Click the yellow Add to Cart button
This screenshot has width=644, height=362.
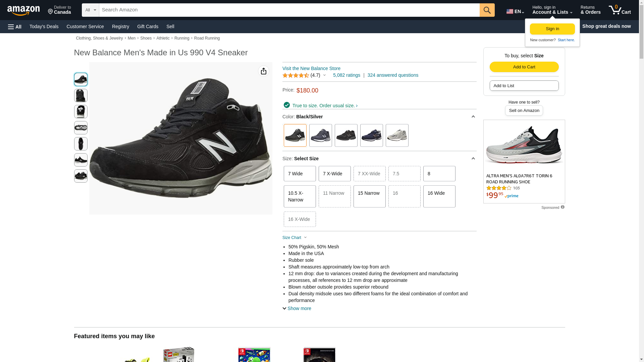(x=524, y=67)
